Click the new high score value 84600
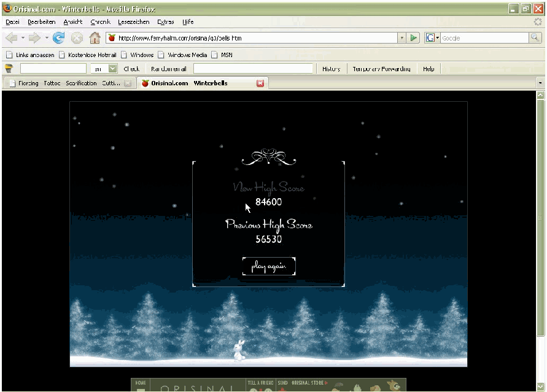The height and width of the screenshot is (392, 547). pyautogui.click(x=269, y=202)
